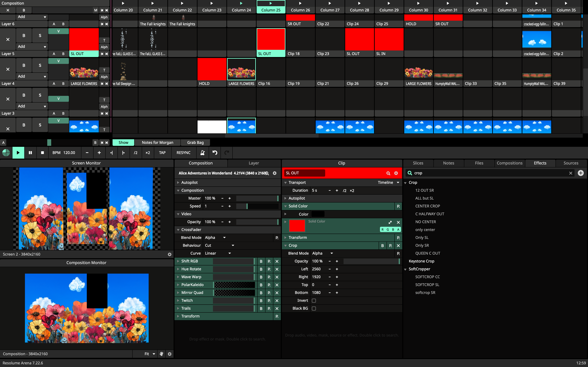Click the transport play button
Image resolution: width=588 pixels, height=367 pixels.
click(18, 153)
